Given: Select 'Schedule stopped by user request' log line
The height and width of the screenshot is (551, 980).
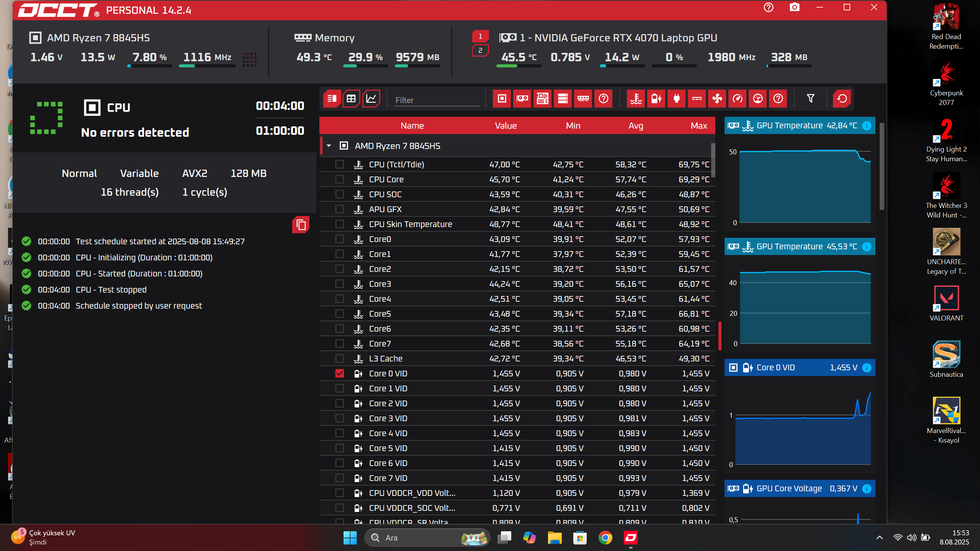Looking at the screenshot, I should 139,306.
